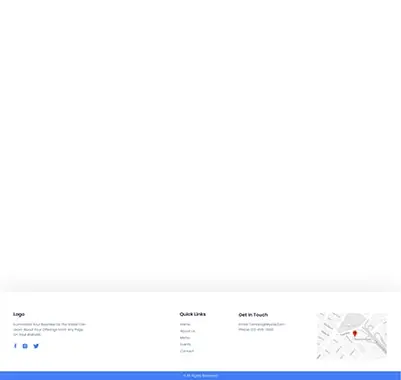The height and width of the screenshot is (380, 401).
Task: Open the About Us footer link
Action: 187,331
